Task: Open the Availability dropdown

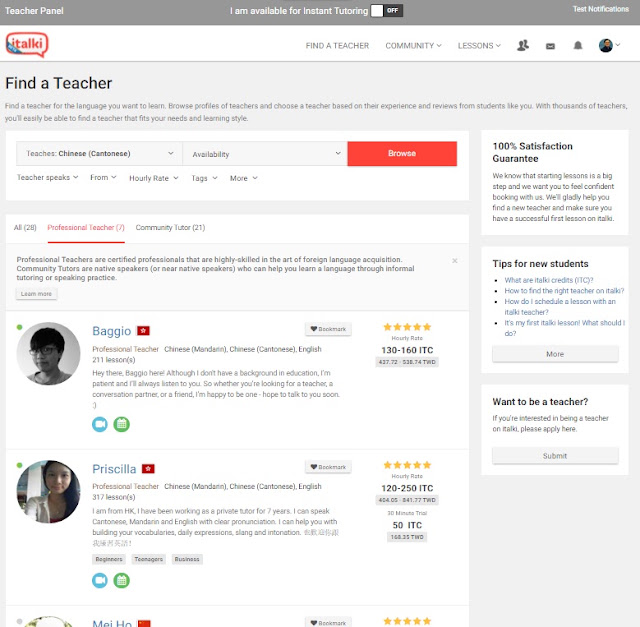Action: (x=265, y=153)
